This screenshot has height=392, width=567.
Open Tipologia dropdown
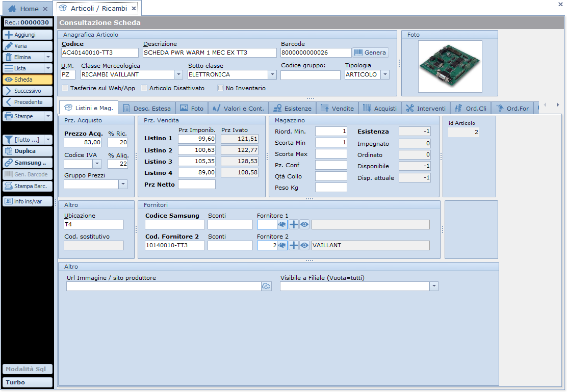pos(385,74)
